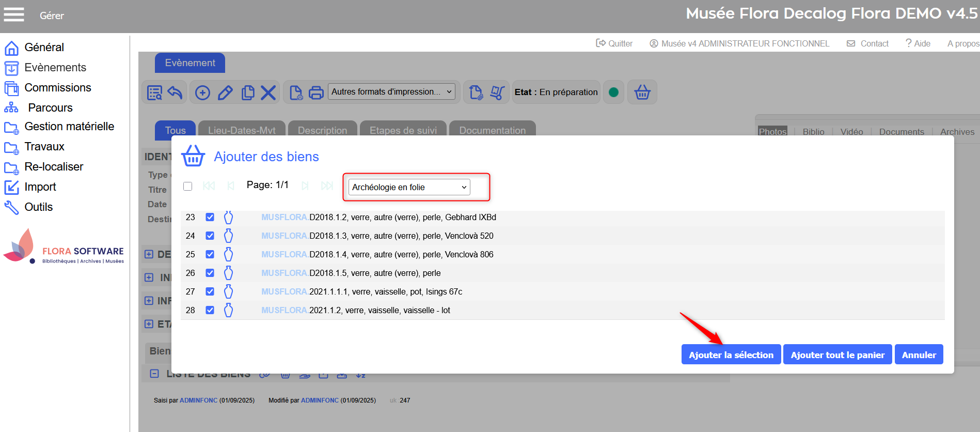Viewport: 980px width, 432px height.
Task: Click the Annuler button
Action: click(919, 354)
